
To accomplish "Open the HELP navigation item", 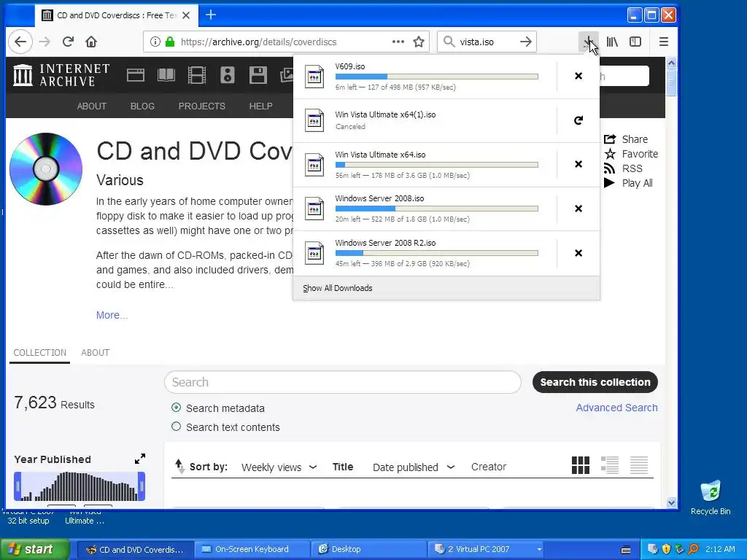I will coord(260,106).
